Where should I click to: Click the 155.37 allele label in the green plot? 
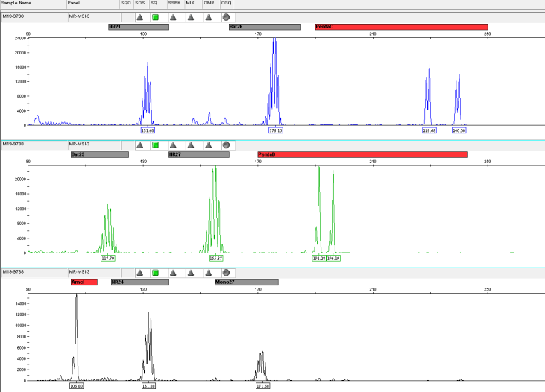[216, 258]
